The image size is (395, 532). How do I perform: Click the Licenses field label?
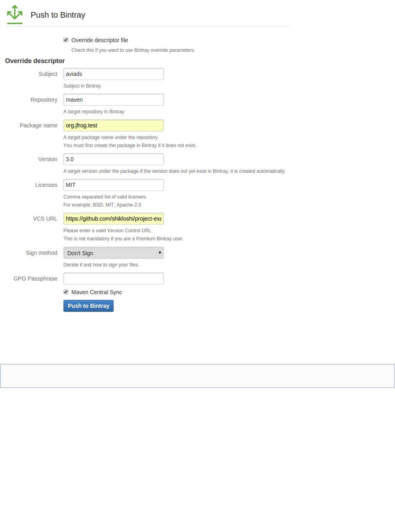(x=46, y=185)
